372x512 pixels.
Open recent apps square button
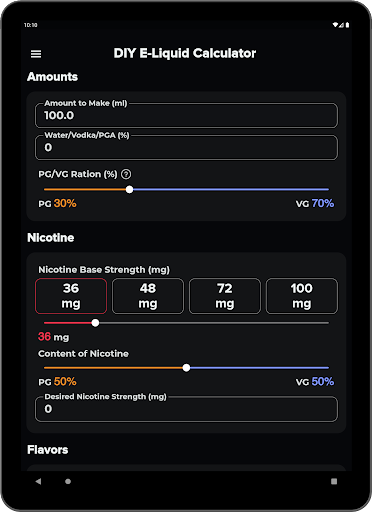click(334, 481)
